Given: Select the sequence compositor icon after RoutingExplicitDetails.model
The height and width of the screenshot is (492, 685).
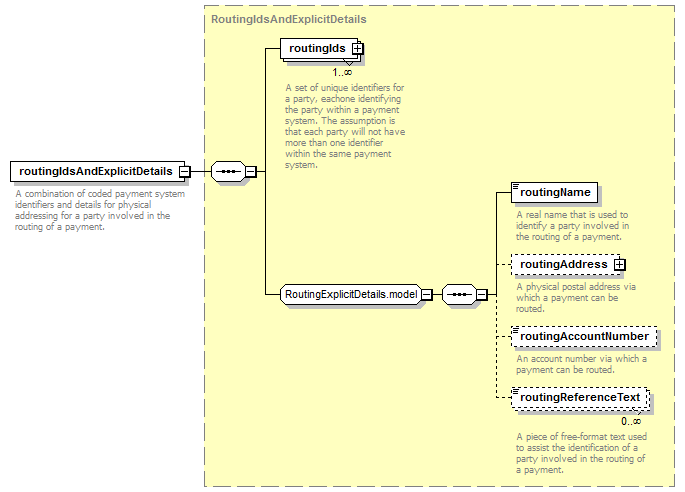Looking at the screenshot, I should pyautogui.click(x=459, y=295).
